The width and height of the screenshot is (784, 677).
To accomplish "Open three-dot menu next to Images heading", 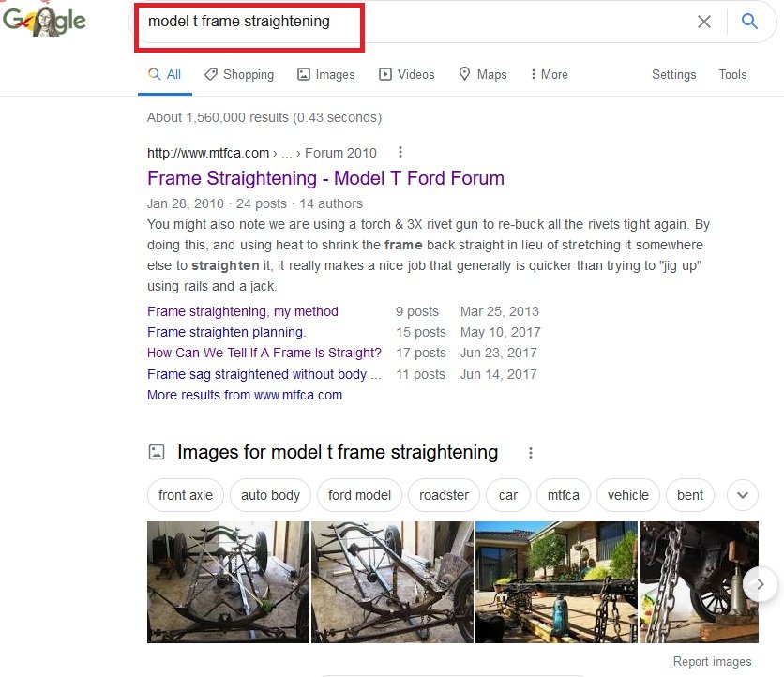I will 531,453.
